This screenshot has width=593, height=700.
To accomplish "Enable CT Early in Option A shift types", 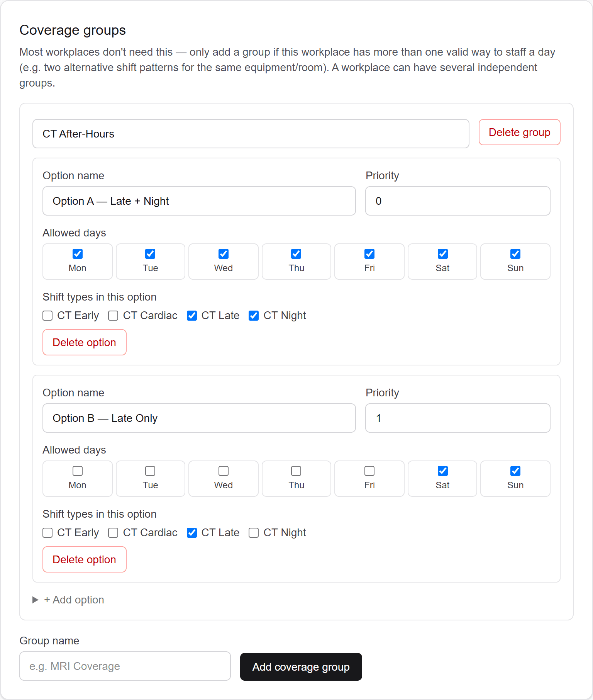I will [x=47, y=316].
